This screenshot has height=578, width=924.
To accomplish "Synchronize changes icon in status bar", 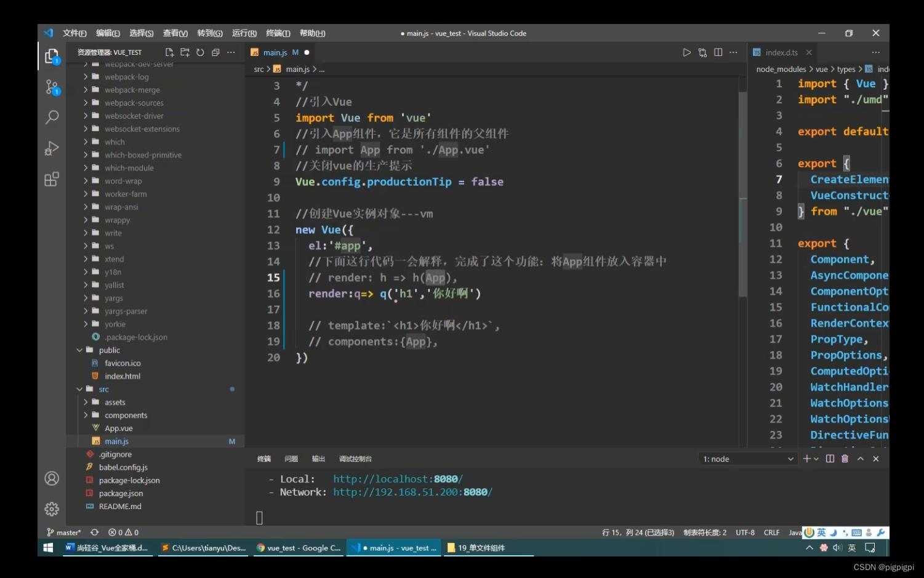I will [x=94, y=532].
